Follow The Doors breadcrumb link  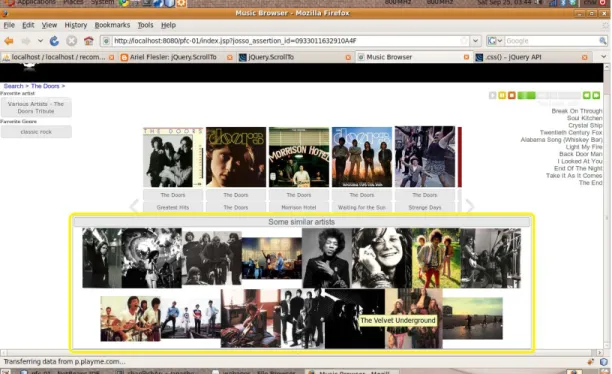45,86
